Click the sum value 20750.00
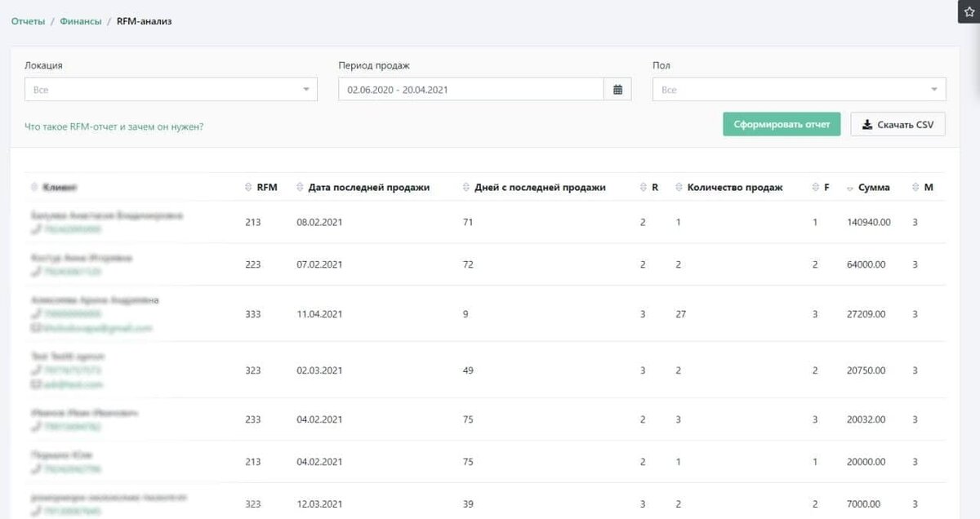This screenshot has height=519, width=980. [x=866, y=370]
